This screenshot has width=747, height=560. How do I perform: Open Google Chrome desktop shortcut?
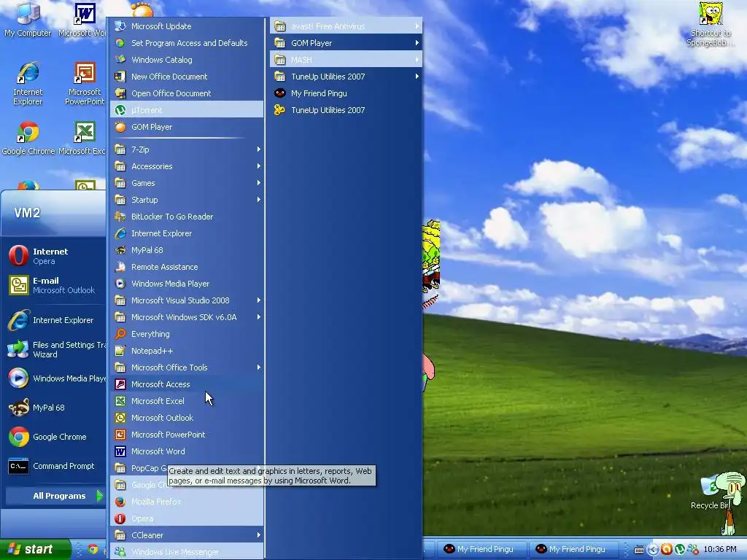[x=28, y=139]
